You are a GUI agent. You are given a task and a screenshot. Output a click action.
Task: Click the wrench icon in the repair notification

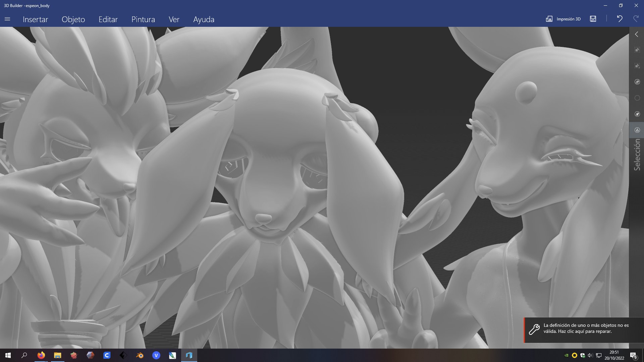pyautogui.click(x=534, y=329)
